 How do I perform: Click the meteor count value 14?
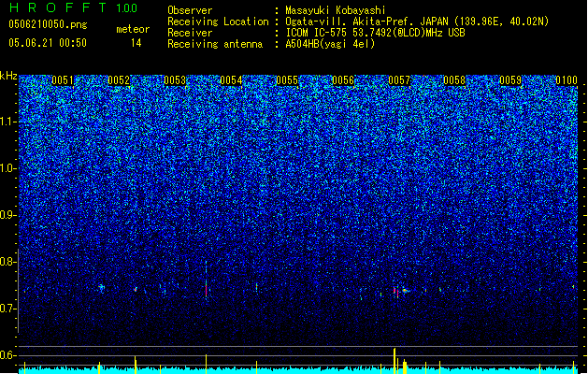[x=136, y=43]
